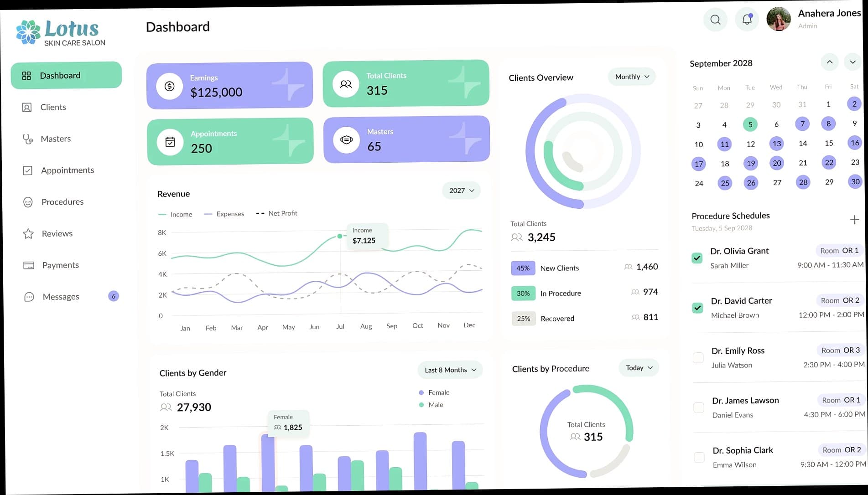The height and width of the screenshot is (495, 868).
Task: Open the Last 8 Months dropdown
Action: [x=450, y=370]
